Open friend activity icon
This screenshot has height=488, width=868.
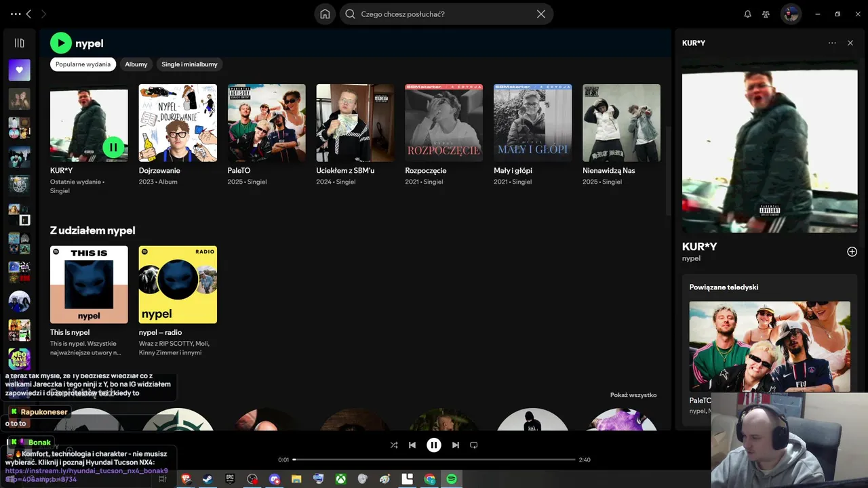coord(766,14)
